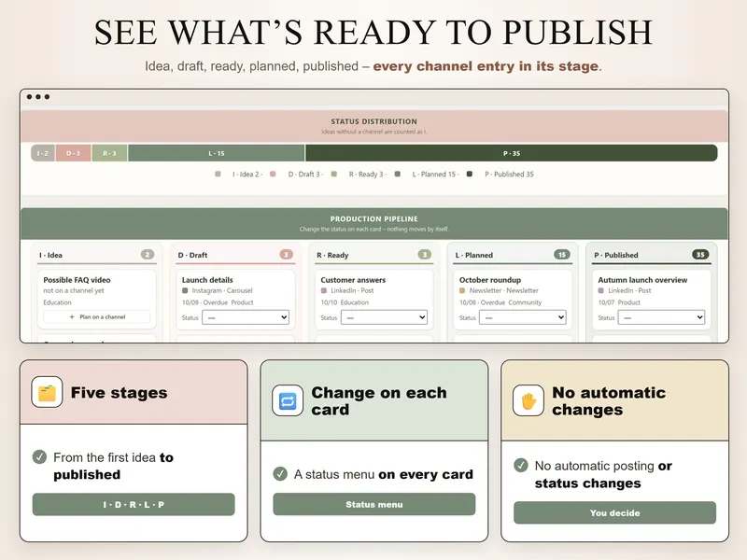The width and height of the screenshot is (747, 560).
Task: Click legend swatch for D - Draft 3
Action: click(273, 175)
